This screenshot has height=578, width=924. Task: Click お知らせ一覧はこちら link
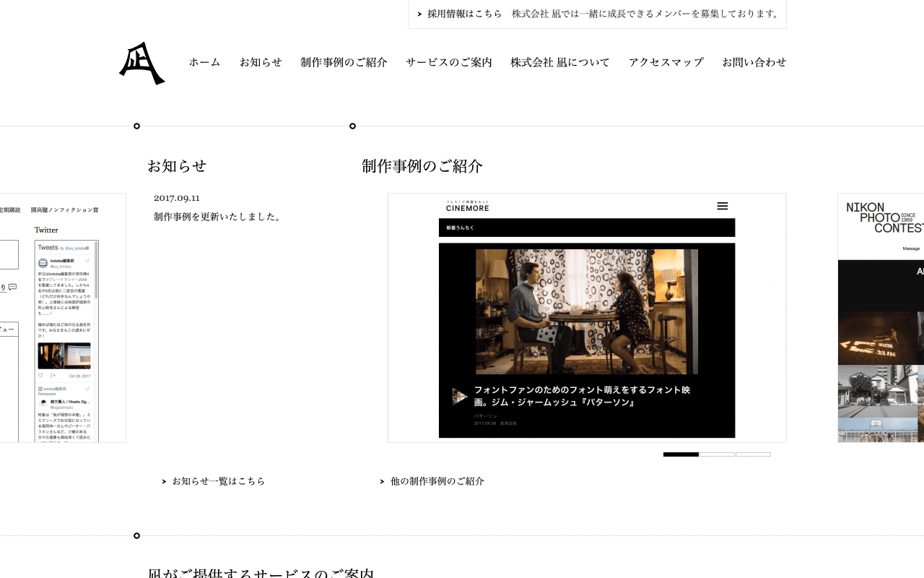click(x=218, y=481)
